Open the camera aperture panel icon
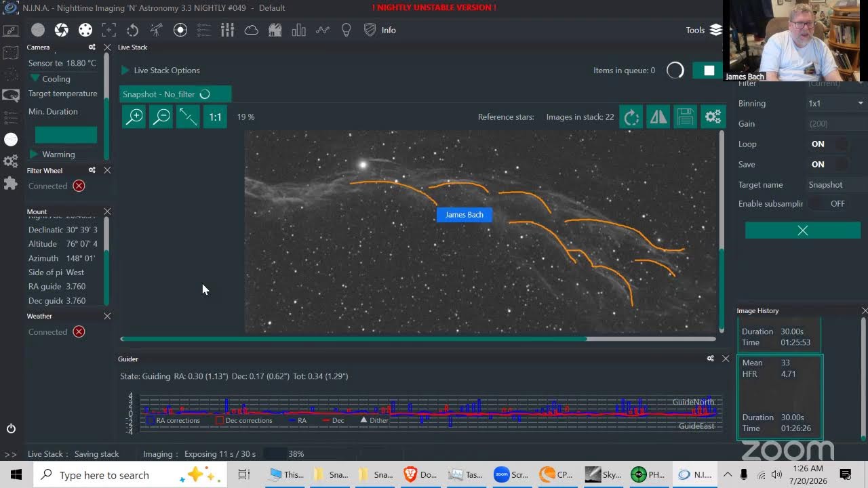868x488 pixels. coord(62,30)
